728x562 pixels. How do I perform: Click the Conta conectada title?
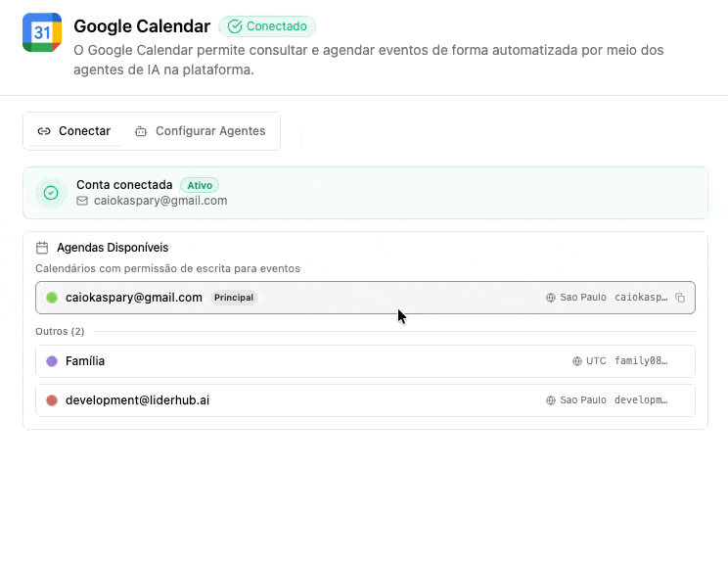point(124,185)
